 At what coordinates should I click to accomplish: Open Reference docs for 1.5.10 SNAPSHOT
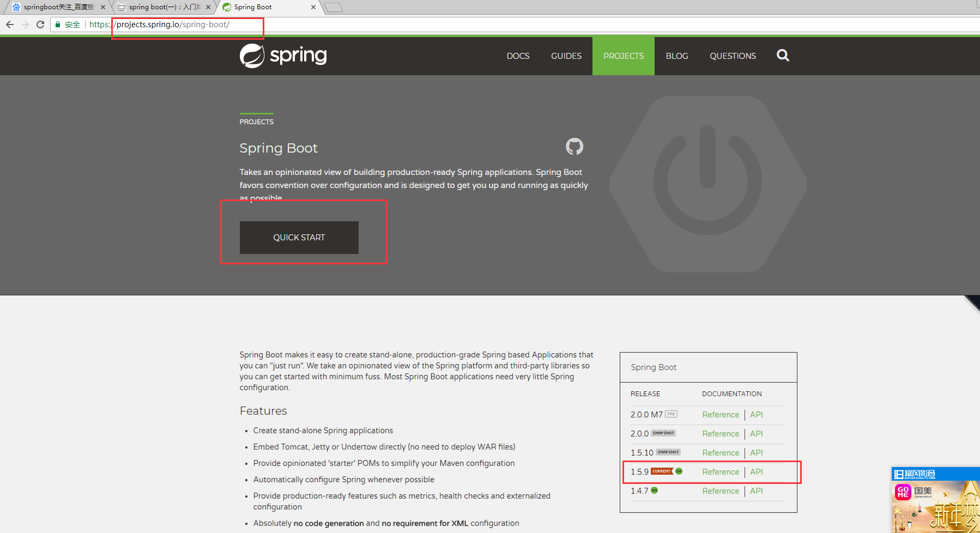(x=721, y=453)
